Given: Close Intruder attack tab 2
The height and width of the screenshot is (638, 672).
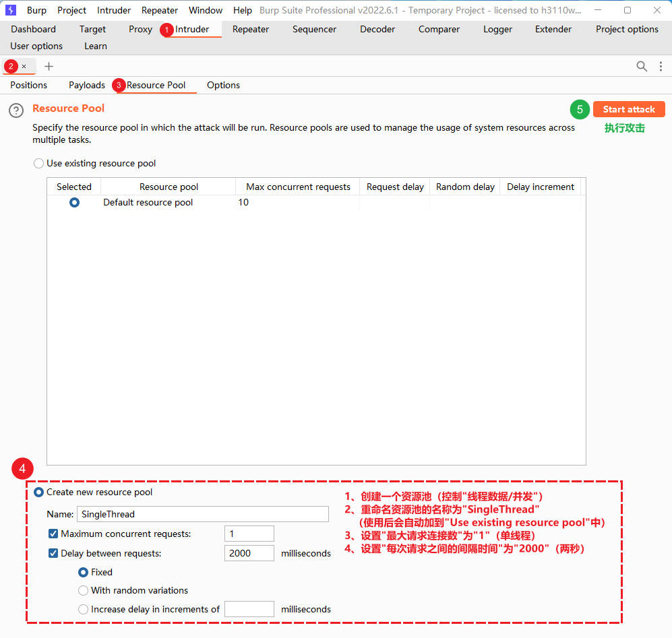Looking at the screenshot, I should pyautogui.click(x=24, y=66).
